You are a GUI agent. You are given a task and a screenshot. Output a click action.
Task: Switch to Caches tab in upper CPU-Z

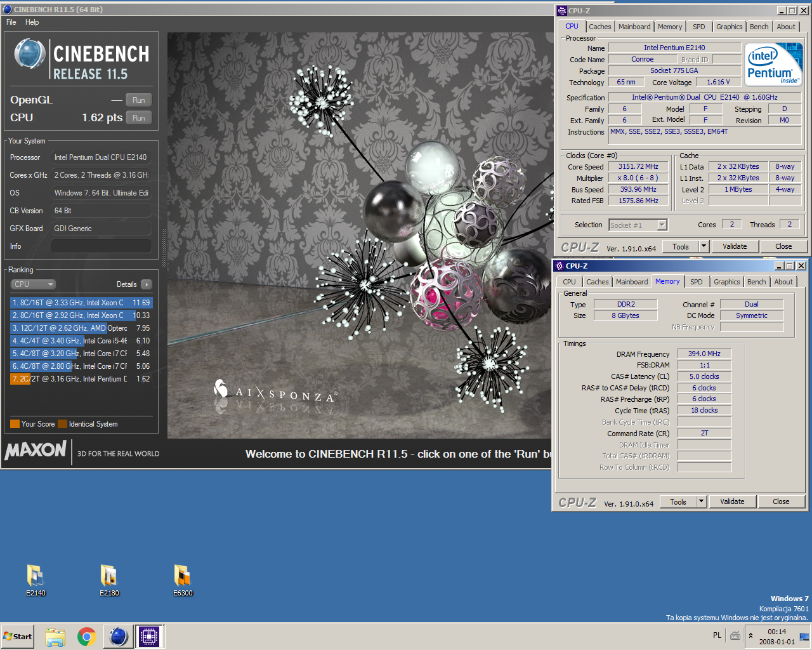pyautogui.click(x=599, y=27)
